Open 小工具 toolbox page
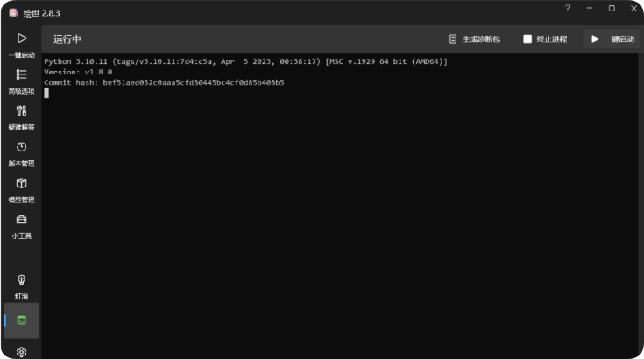This screenshot has height=359, width=644. (21, 226)
